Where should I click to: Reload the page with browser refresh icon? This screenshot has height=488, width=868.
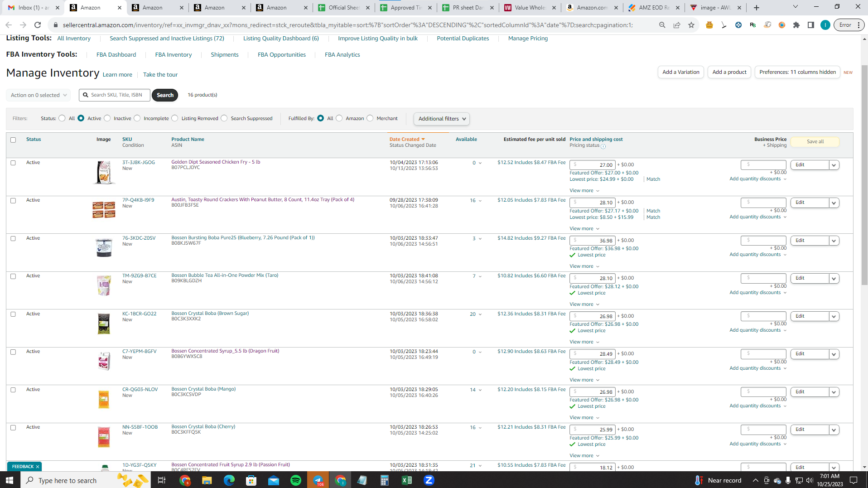[x=38, y=25]
